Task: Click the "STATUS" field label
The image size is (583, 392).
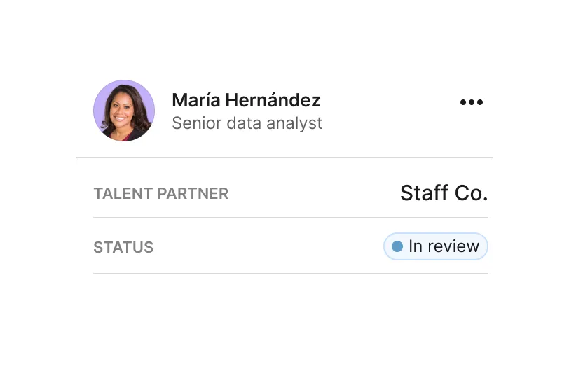Action: coord(123,247)
